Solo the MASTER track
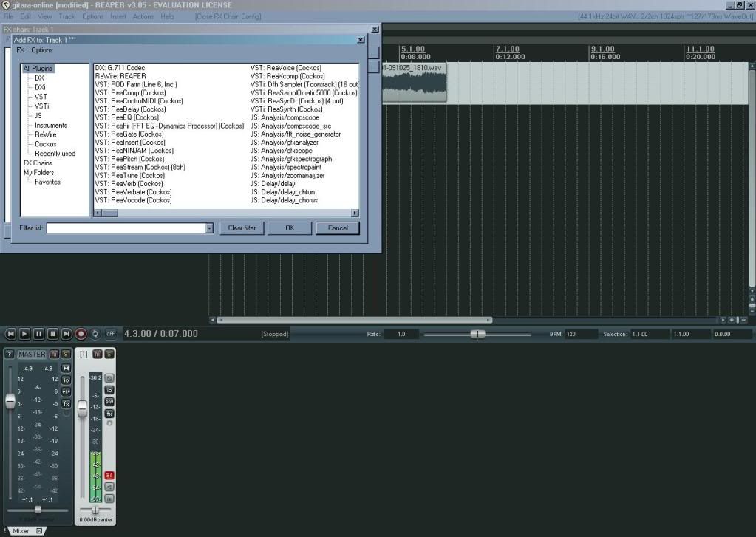 click(x=66, y=355)
